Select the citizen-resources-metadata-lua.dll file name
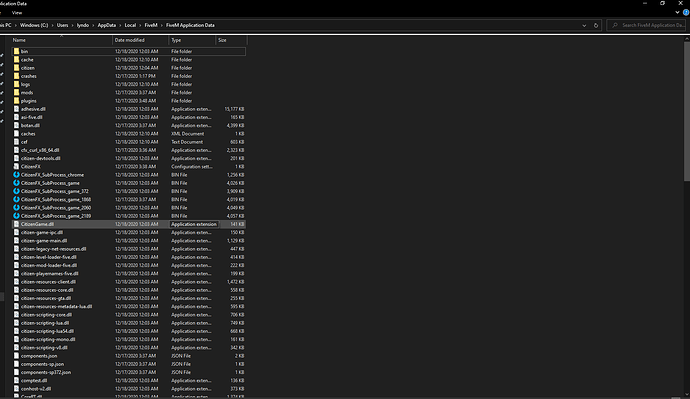690x399 pixels. coord(57,306)
